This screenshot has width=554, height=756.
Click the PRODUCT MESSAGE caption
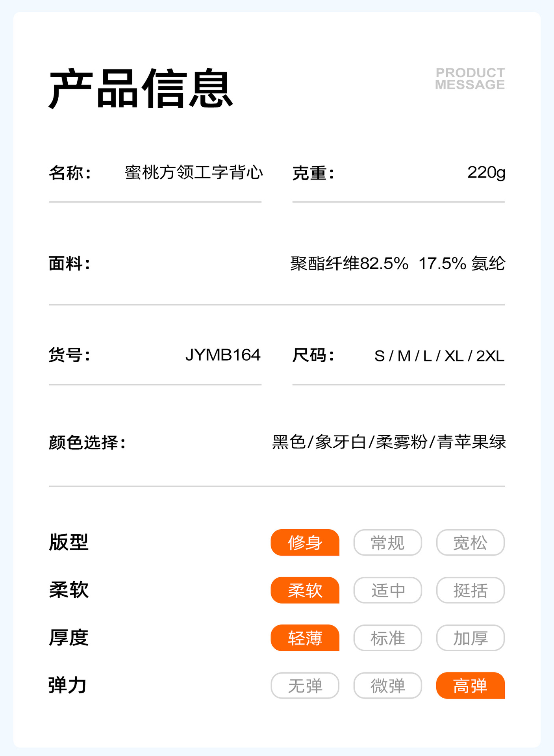pos(470,79)
